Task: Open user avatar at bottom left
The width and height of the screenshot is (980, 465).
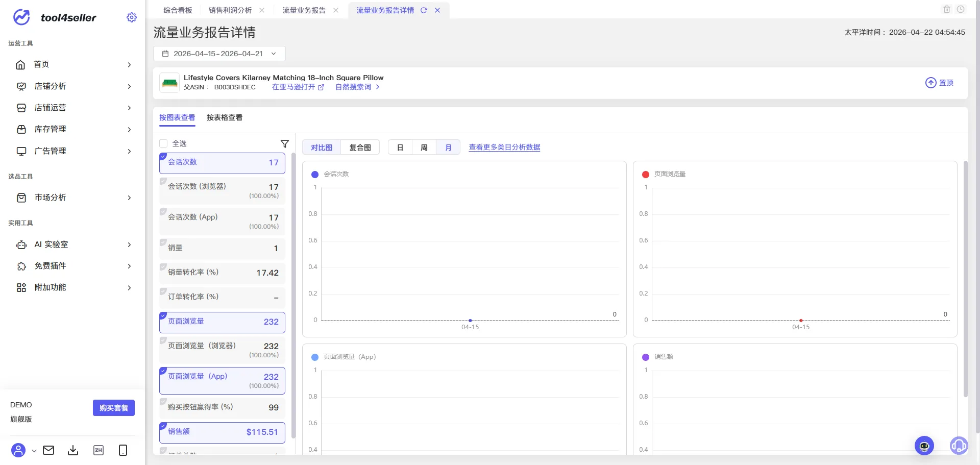Action: [18, 450]
